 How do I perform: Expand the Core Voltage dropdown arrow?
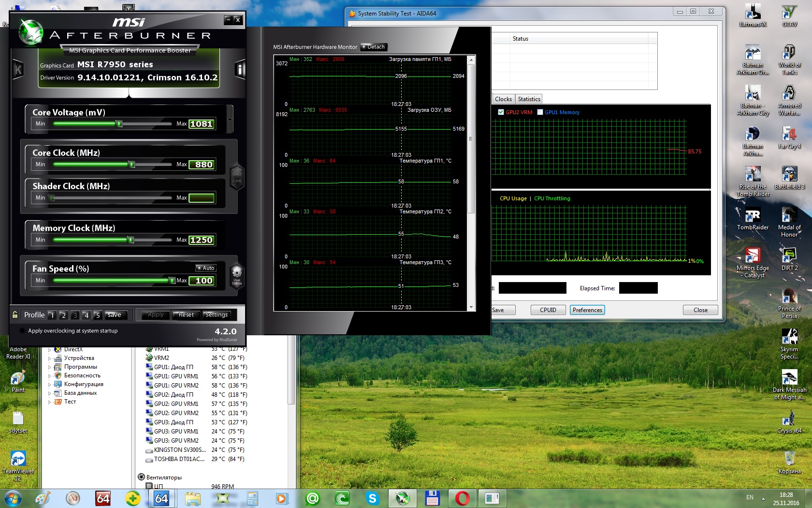click(230, 120)
